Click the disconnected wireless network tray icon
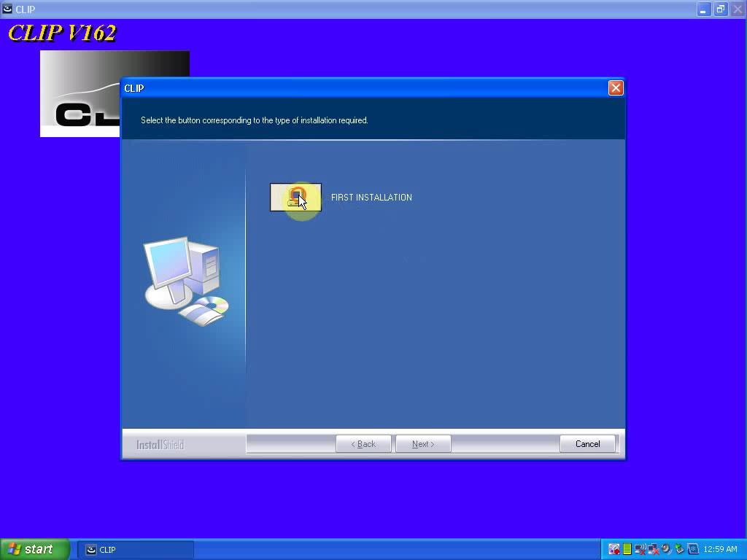This screenshot has height=560, width=747. pyautogui.click(x=640, y=549)
